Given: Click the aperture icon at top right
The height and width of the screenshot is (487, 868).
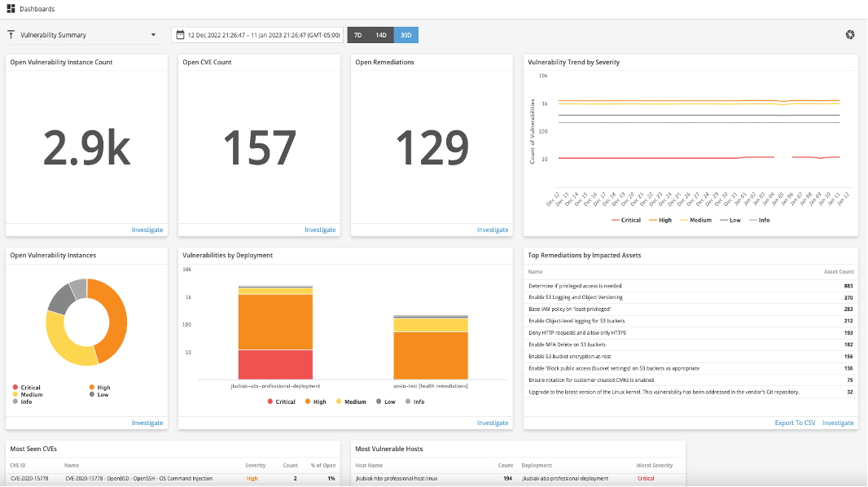Looking at the screenshot, I should pos(850,34).
